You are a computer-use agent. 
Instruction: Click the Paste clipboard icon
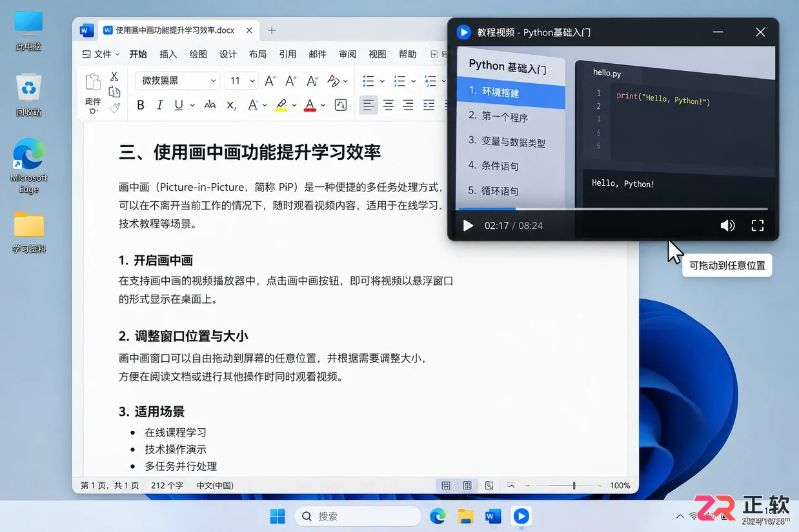[x=93, y=82]
